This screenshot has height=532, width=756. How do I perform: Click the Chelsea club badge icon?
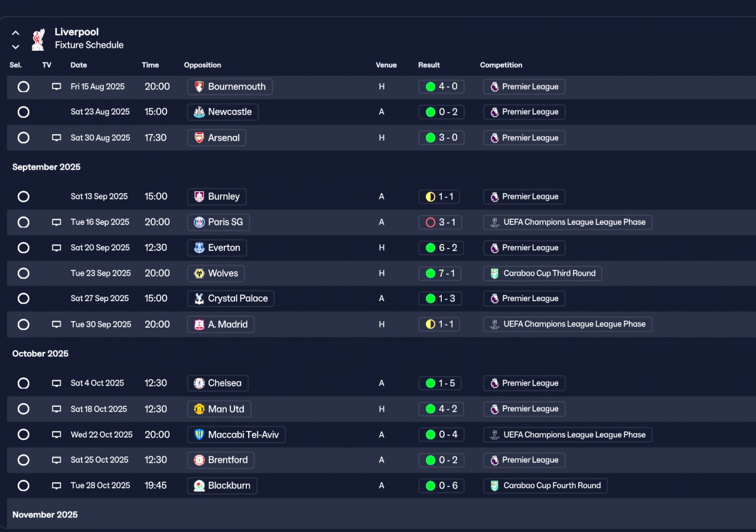[199, 383]
